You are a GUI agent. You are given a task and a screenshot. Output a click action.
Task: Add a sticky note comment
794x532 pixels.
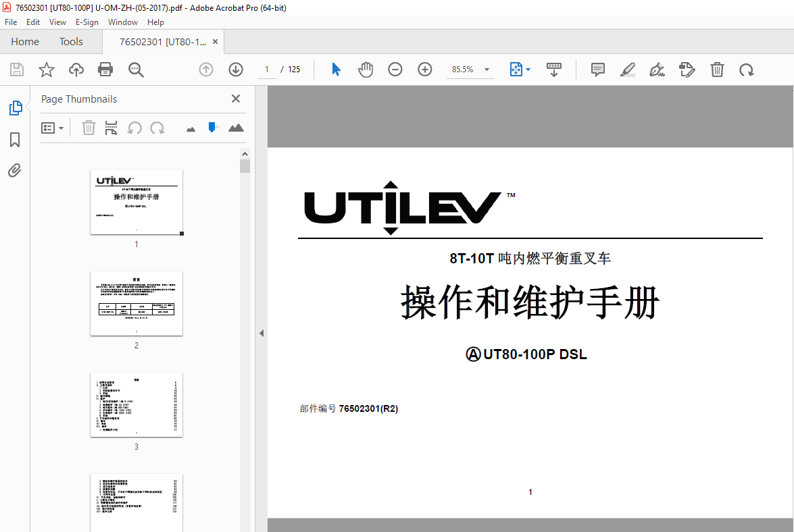pyautogui.click(x=598, y=70)
